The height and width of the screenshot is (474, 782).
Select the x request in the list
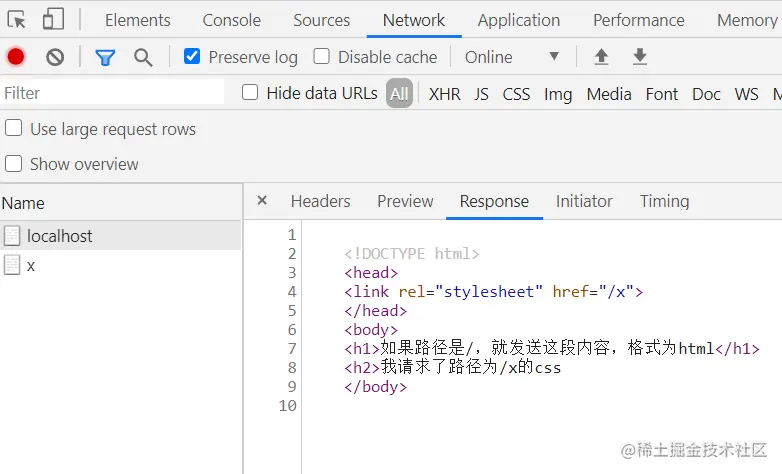tap(31, 265)
